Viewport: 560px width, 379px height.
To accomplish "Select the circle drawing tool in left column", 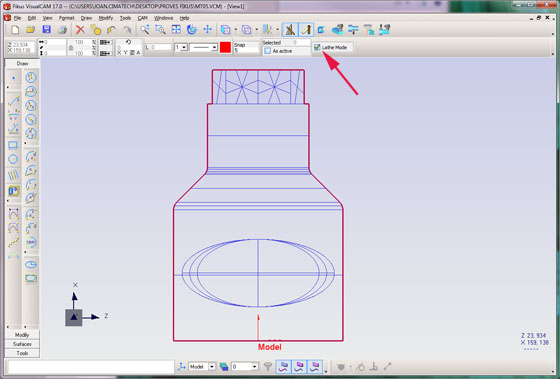I will click(13, 159).
